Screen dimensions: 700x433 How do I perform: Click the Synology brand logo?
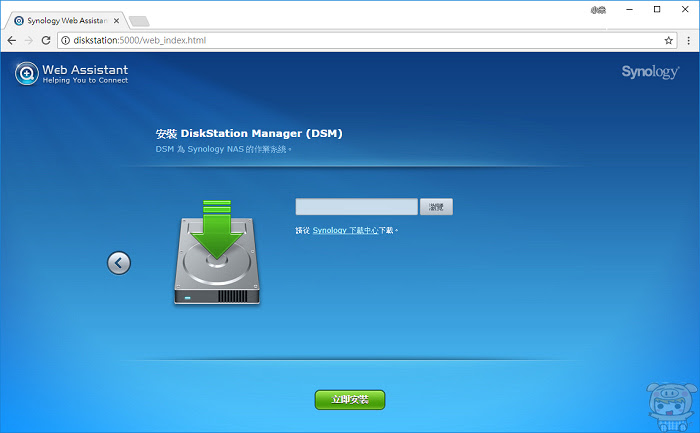[x=650, y=72]
